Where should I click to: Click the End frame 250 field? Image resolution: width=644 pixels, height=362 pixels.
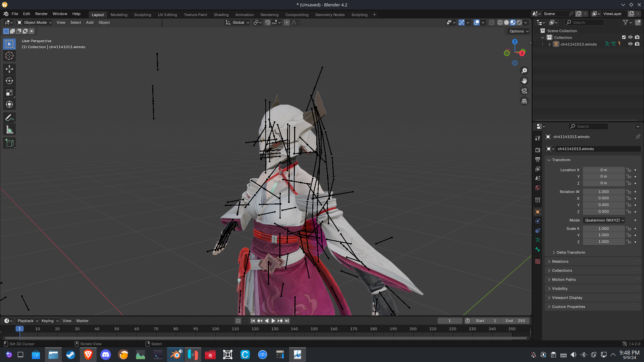515,321
